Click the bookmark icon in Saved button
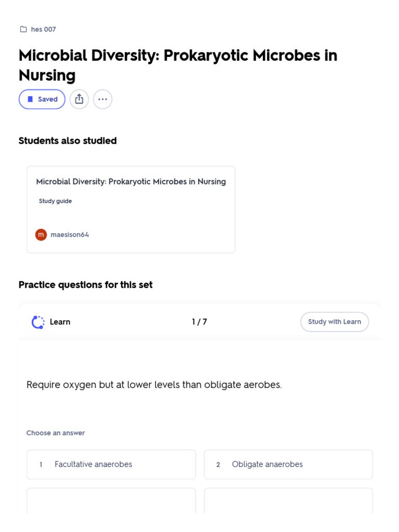This screenshot has width=399, height=532. pos(30,99)
